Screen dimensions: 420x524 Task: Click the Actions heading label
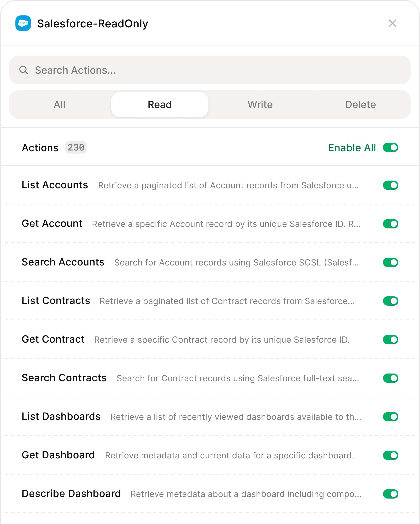click(40, 148)
